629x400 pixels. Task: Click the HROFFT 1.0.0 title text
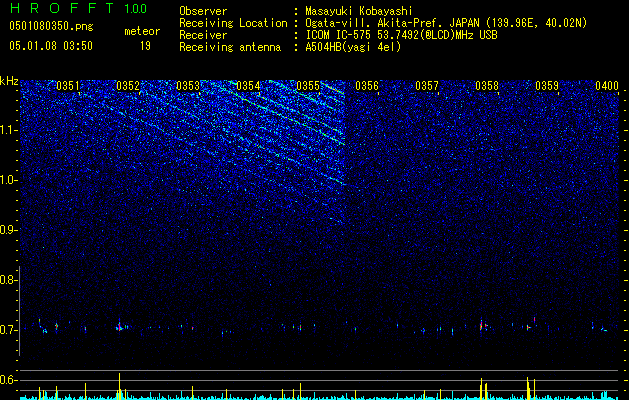click(78, 8)
